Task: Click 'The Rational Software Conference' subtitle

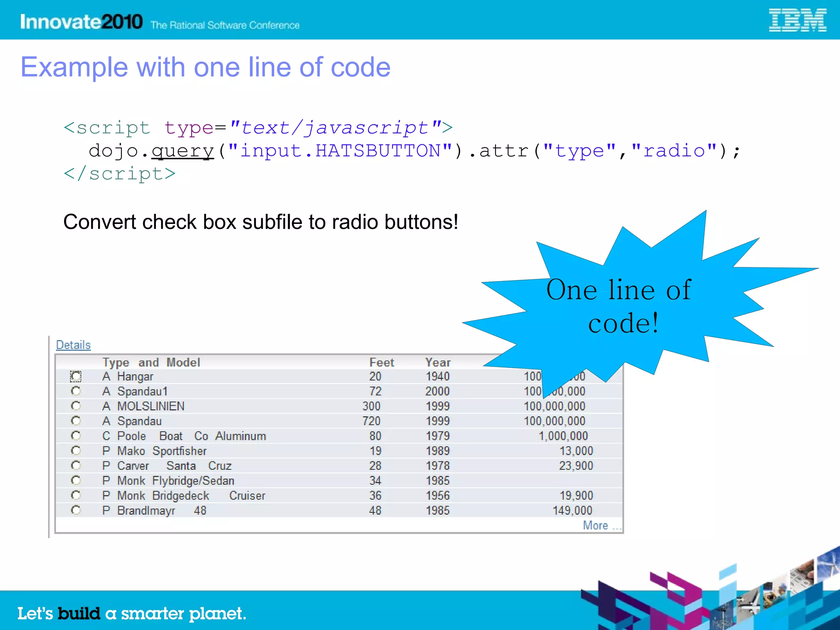Action: pyautogui.click(x=225, y=25)
